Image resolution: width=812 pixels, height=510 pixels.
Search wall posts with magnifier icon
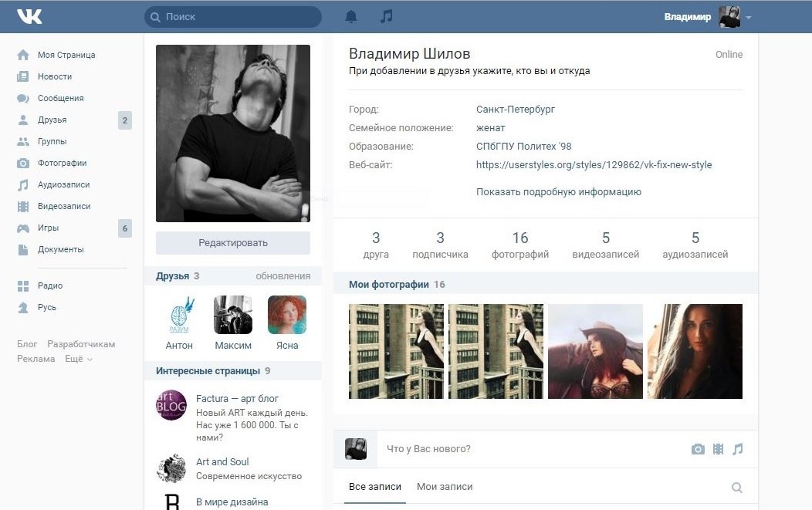[737, 487]
